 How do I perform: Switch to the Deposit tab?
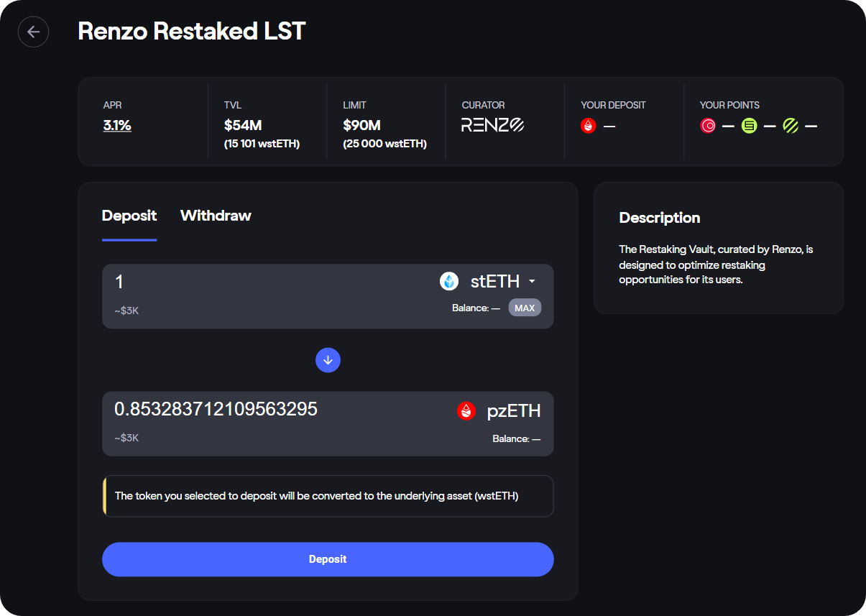pos(129,216)
